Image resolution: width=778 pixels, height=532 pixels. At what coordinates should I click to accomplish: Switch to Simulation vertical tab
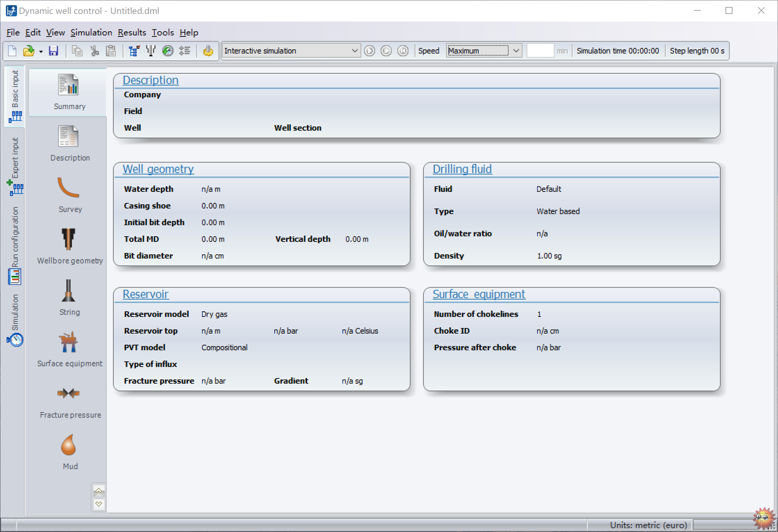(x=15, y=320)
